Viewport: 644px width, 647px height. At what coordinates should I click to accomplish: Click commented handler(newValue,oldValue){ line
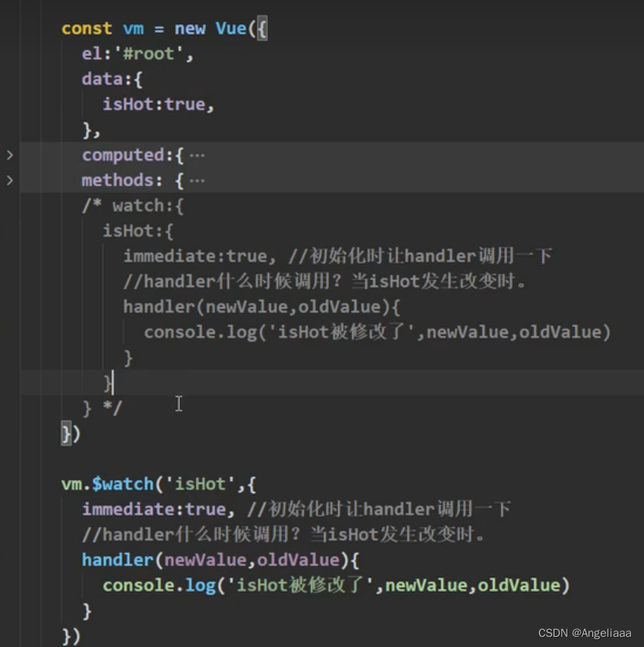tap(261, 306)
